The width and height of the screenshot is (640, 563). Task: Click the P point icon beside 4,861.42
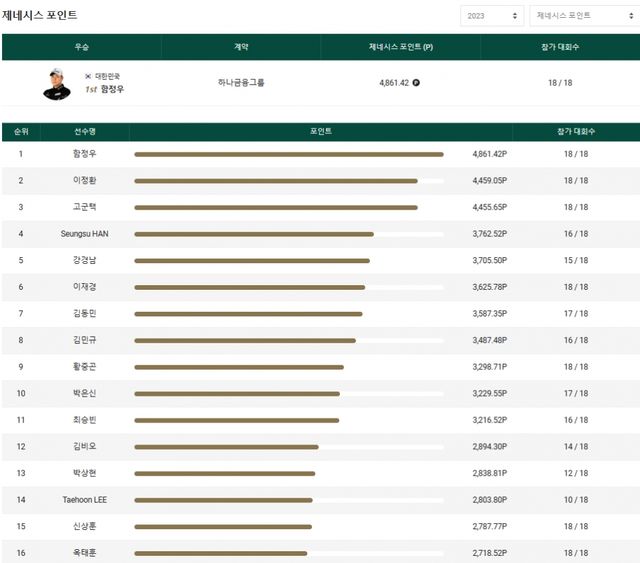[416, 83]
